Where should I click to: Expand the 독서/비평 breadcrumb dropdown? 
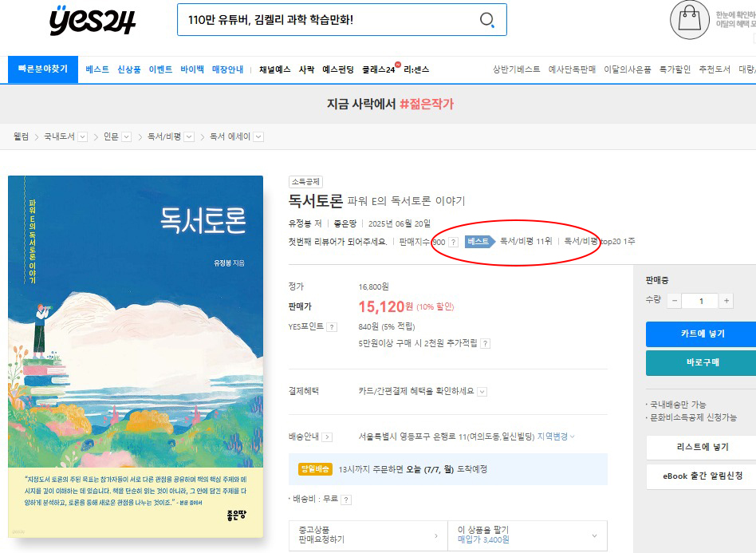[189, 137]
